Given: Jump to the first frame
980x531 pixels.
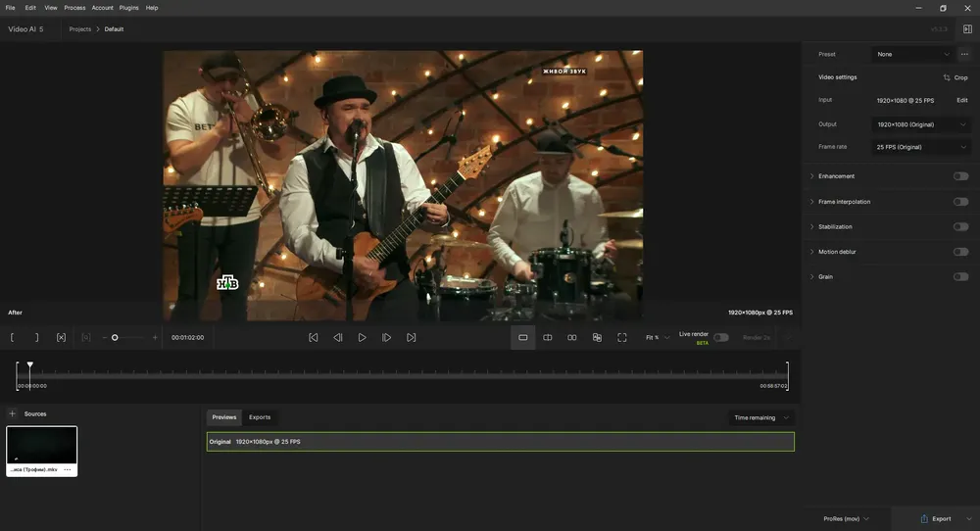Looking at the screenshot, I should (314, 337).
